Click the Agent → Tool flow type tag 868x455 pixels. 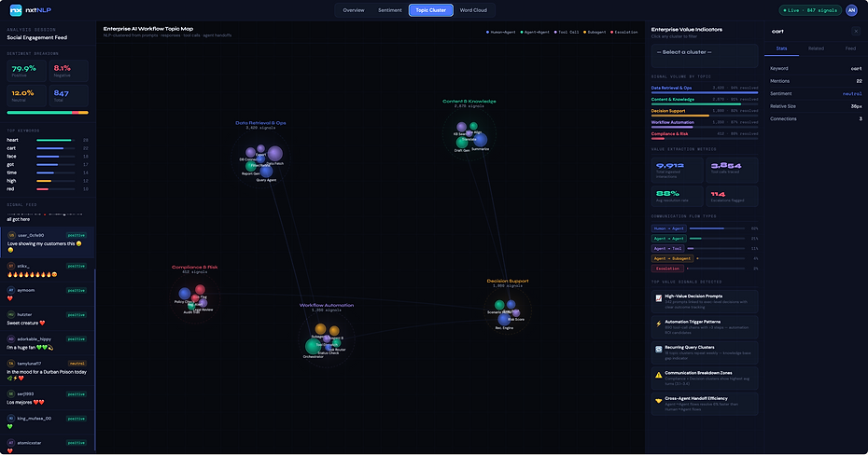click(x=667, y=248)
